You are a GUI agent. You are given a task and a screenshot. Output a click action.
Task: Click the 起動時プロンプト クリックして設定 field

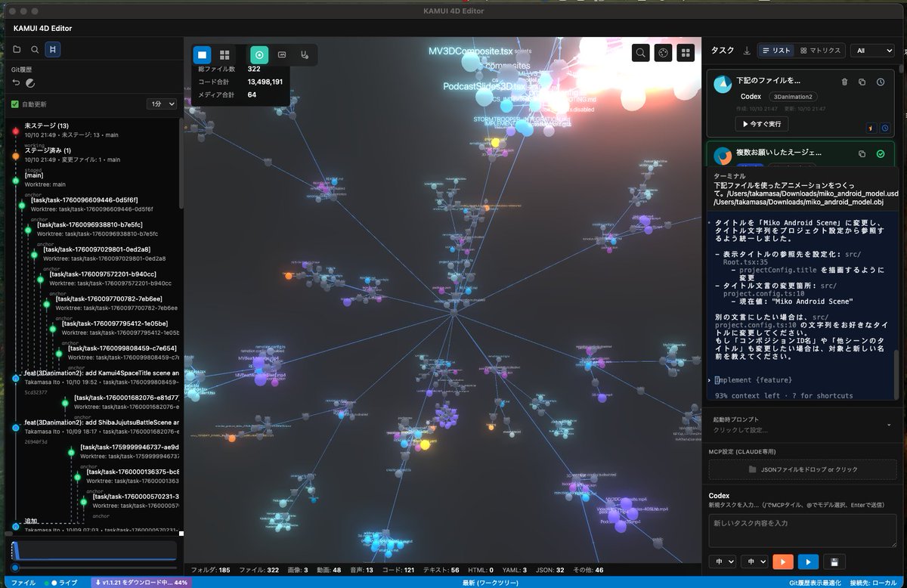[803, 425]
